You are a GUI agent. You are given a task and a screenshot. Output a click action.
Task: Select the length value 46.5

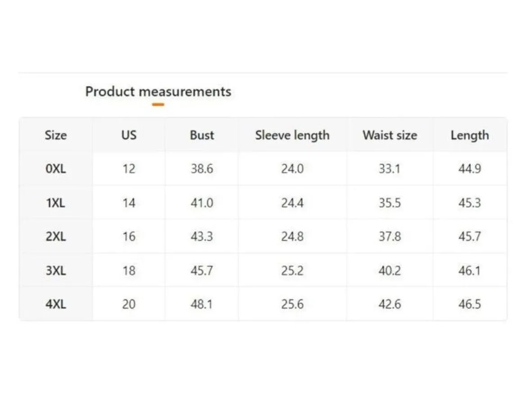click(x=469, y=304)
